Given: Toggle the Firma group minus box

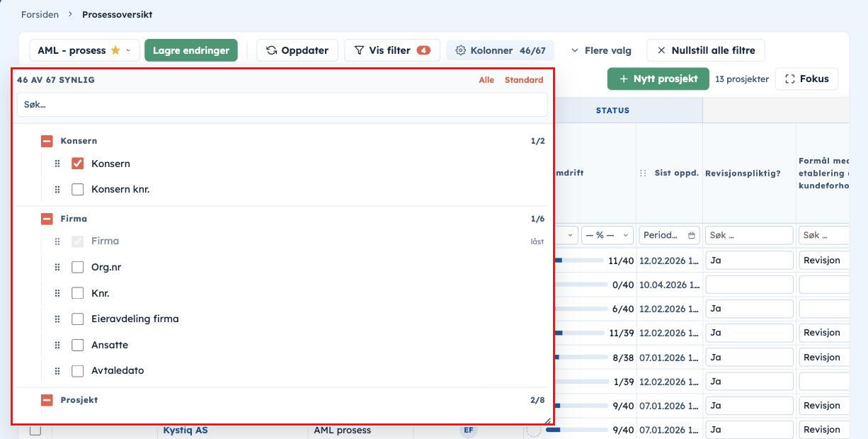Looking at the screenshot, I should pos(47,219).
